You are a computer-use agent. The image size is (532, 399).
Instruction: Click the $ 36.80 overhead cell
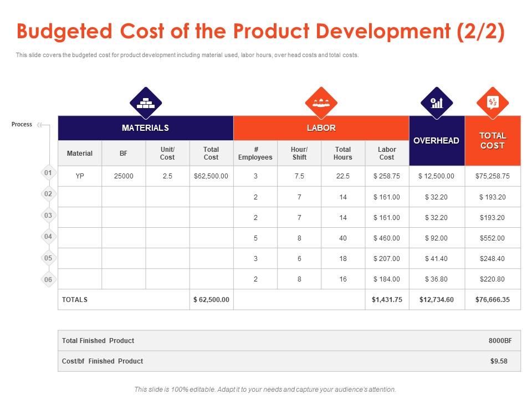437,279
